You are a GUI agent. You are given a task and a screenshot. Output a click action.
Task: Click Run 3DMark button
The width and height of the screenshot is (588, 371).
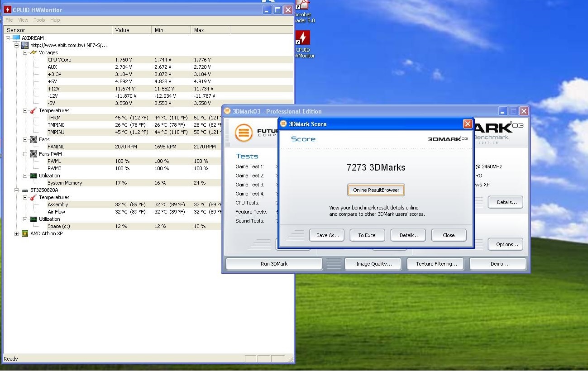[274, 264]
